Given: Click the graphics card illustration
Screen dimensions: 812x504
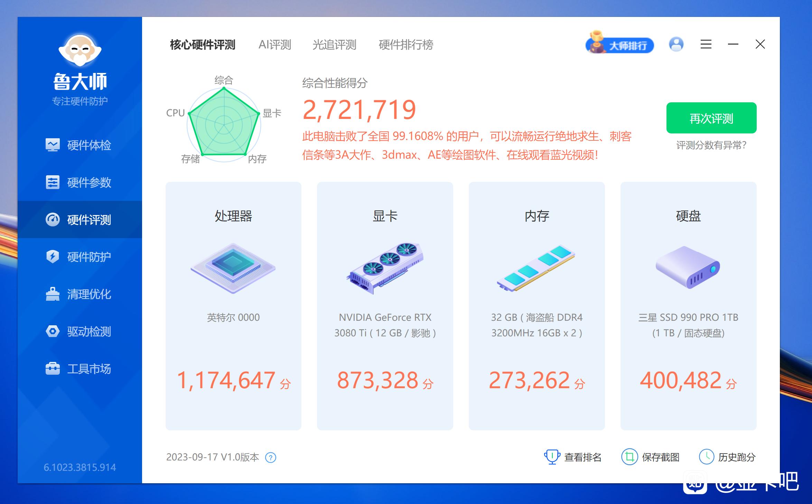Looking at the screenshot, I should point(385,268).
